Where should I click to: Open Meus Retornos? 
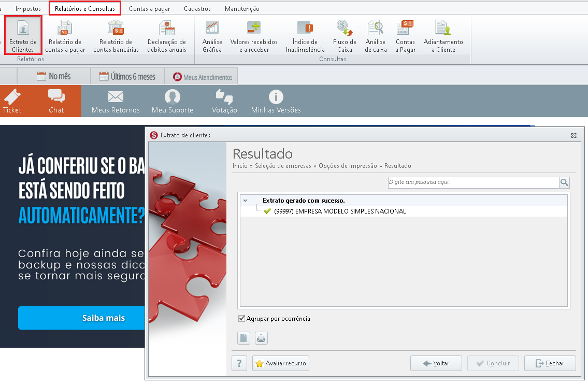[x=116, y=101]
